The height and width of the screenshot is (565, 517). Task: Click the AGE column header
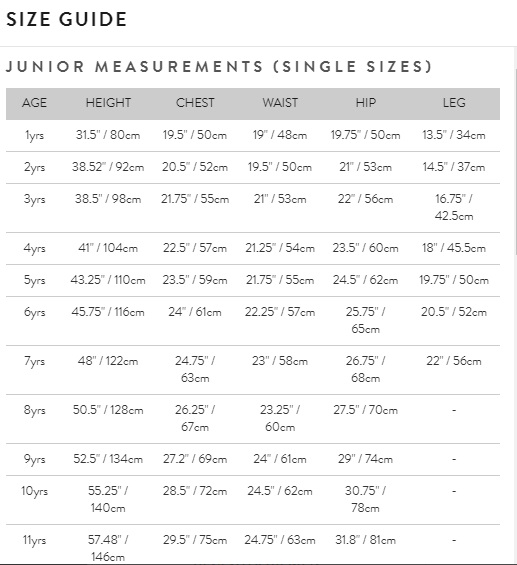coord(35,103)
